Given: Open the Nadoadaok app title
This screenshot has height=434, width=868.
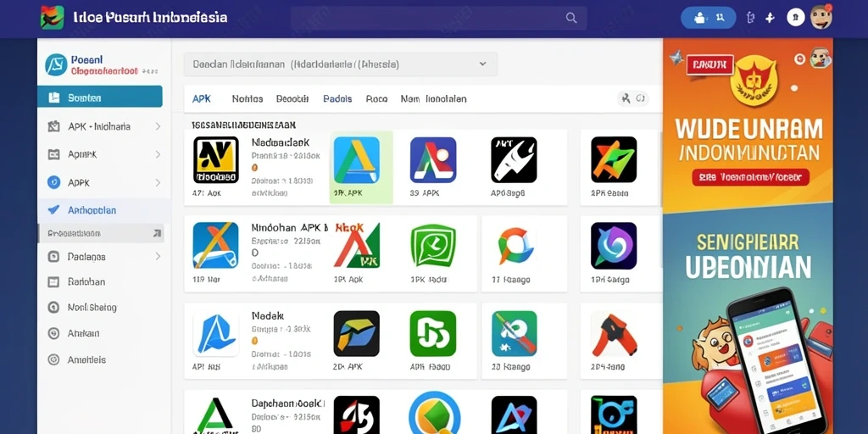Looking at the screenshot, I should coord(280,142).
